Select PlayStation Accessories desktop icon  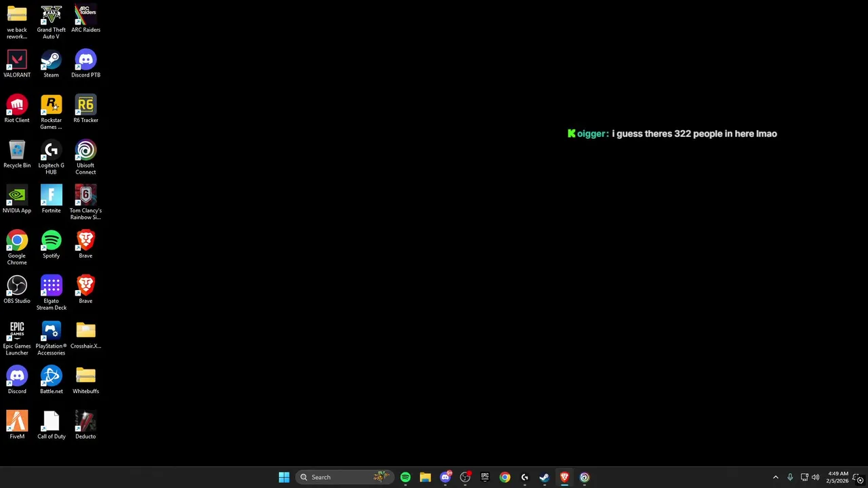tap(51, 339)
